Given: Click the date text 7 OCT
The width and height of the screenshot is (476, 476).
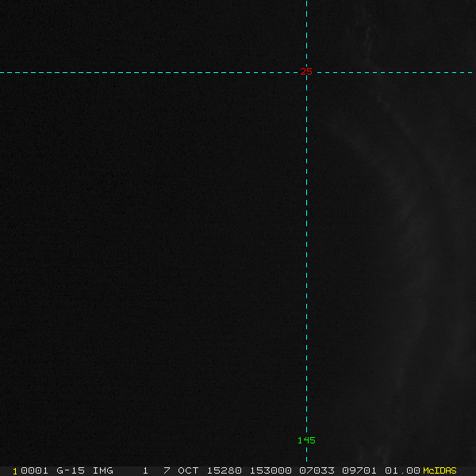Looking at the screenshot, I should coord(181,470).
